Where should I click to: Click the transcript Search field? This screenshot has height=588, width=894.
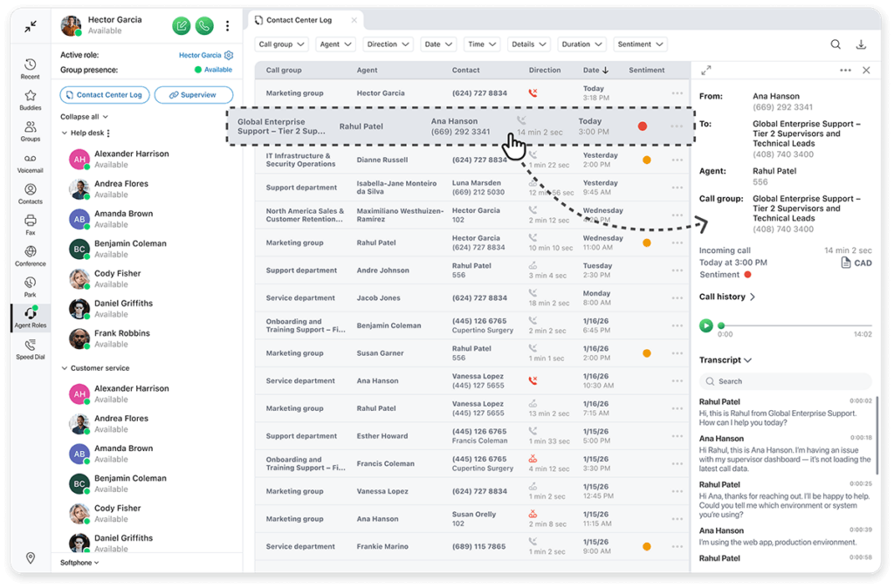tap(786, 381)
